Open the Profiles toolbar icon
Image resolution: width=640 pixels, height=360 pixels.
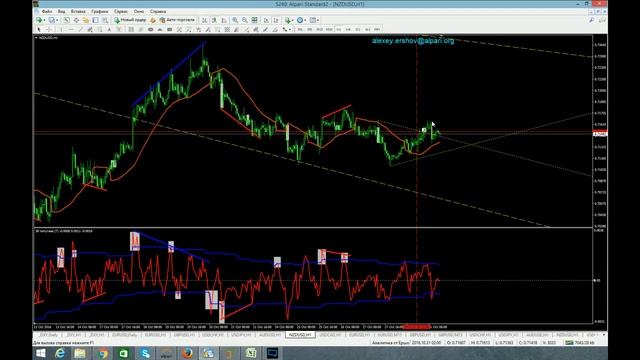point(52,20)
